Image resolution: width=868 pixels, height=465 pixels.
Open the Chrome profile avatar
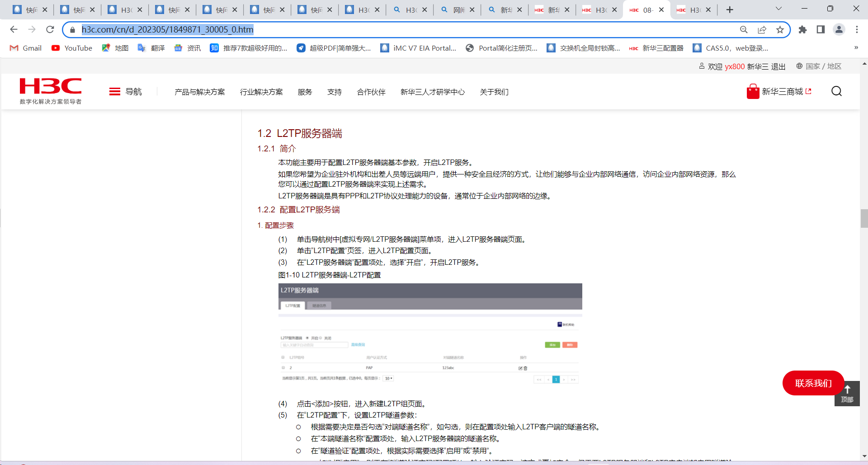tap(839, 30)
